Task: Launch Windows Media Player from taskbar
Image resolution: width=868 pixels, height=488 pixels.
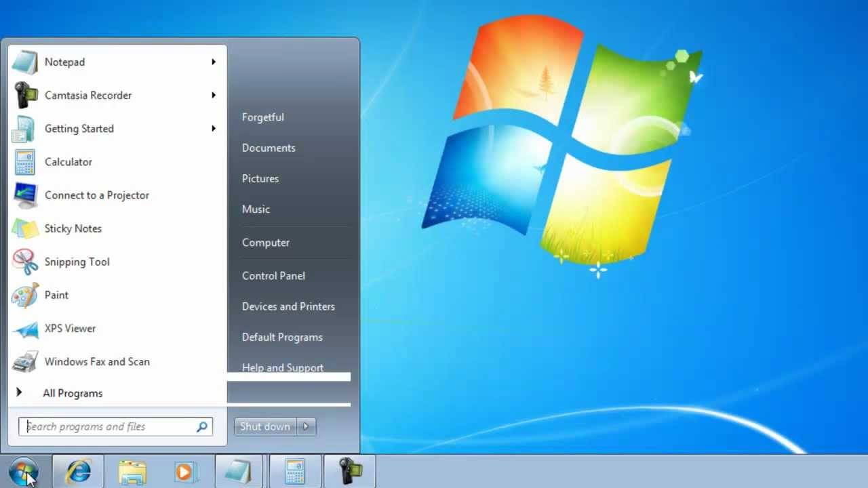Action: 186,472
